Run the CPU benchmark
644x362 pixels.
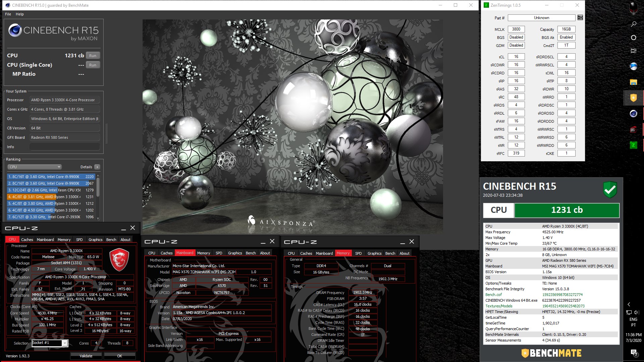pyautogui.click(x=93, y=56)
